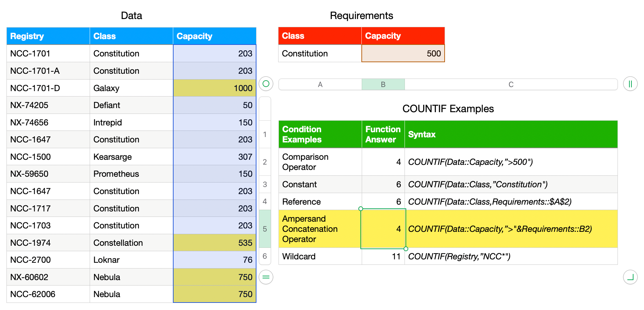Click the bottom-right selection handle of the selected cell

click(406, 249)
